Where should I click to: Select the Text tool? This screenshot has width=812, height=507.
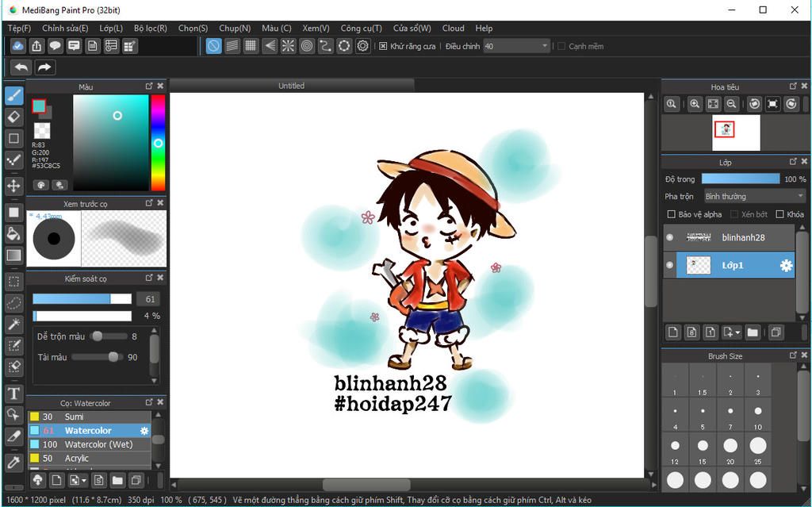point(14,394)
